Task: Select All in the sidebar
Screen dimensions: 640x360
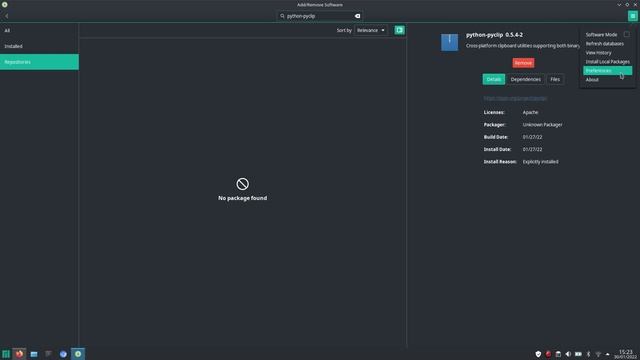Action: tap(39, 31)
